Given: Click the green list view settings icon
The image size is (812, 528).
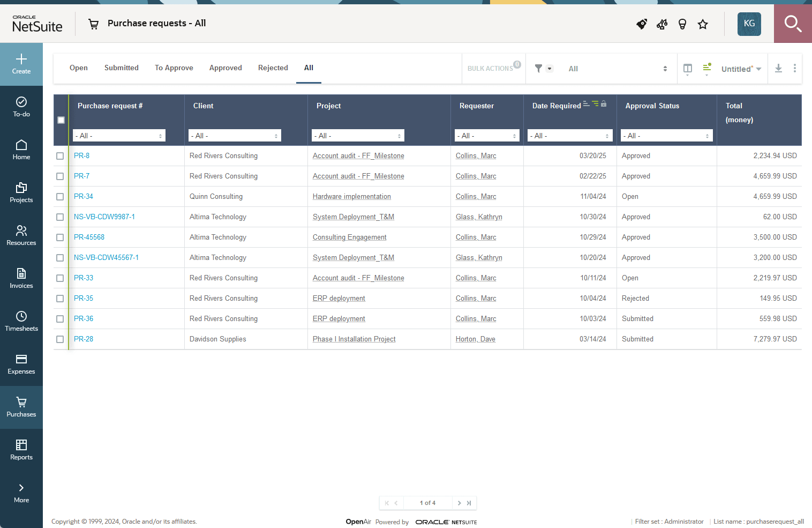Looking at the screenshot, I should coord(707,68).
